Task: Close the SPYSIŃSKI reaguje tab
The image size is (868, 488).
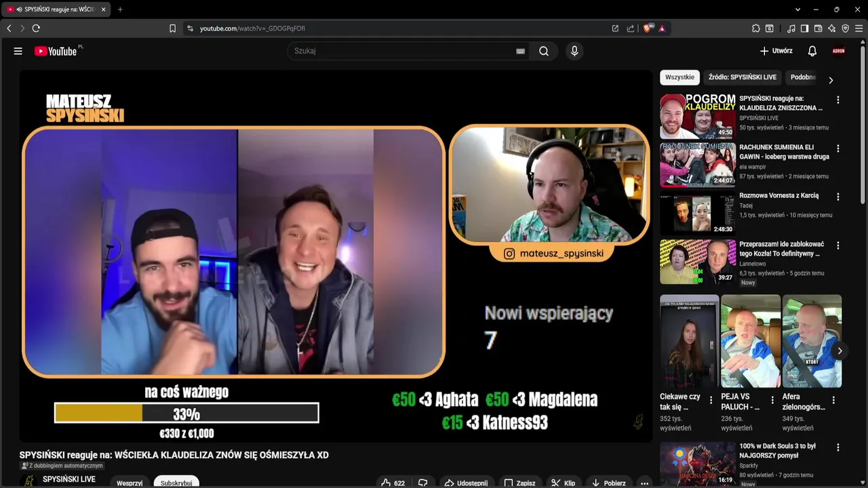Action: 104,9
